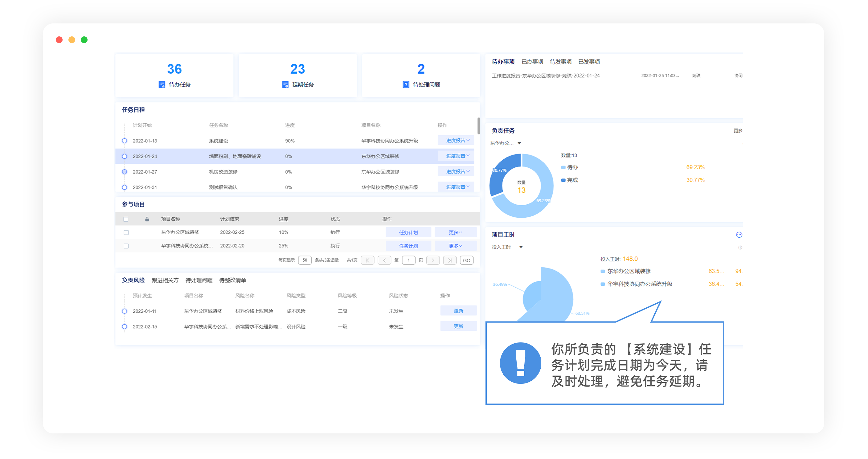Click timeline circle for 2022-01-13 task
Viewport: 868px width, 459px height.
(124, 141)
